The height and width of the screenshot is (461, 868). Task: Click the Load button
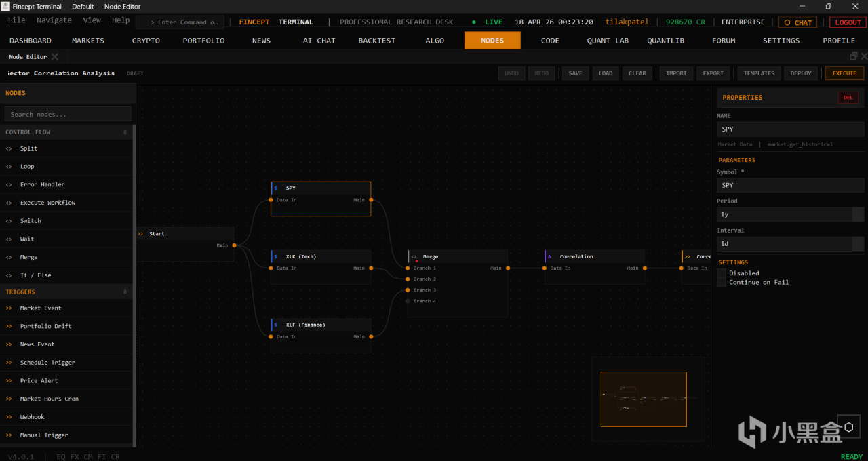(x=606, y=73)
